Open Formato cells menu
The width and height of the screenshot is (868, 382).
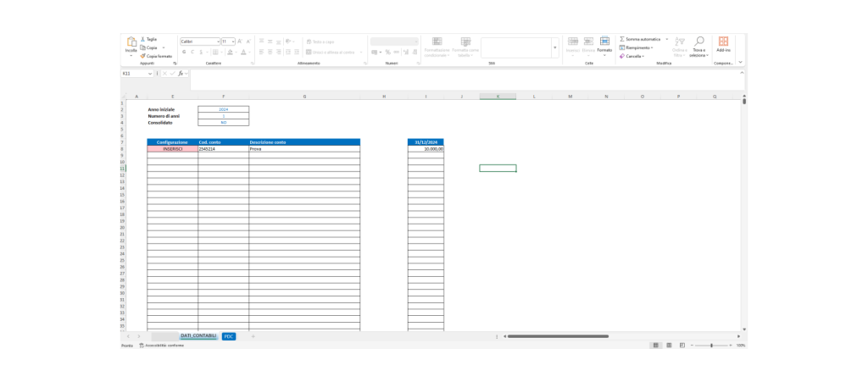point(604,47)
